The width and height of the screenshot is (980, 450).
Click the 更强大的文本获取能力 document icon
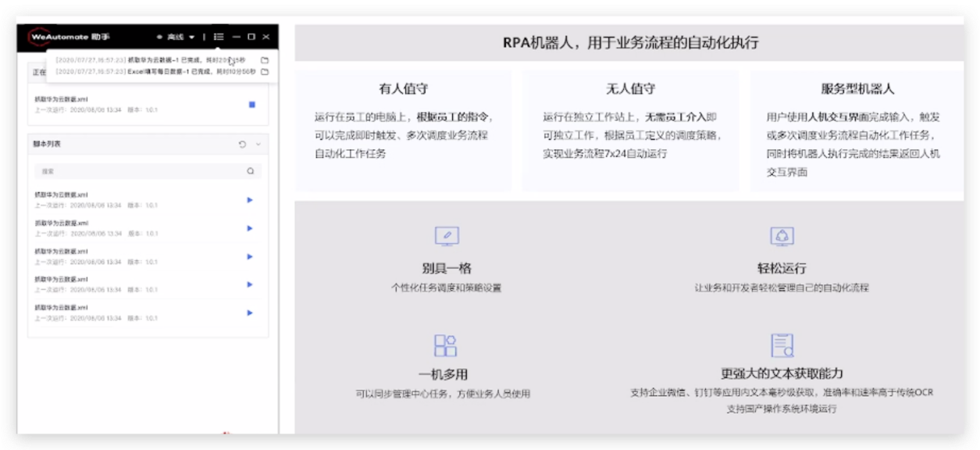pos(782,345)
